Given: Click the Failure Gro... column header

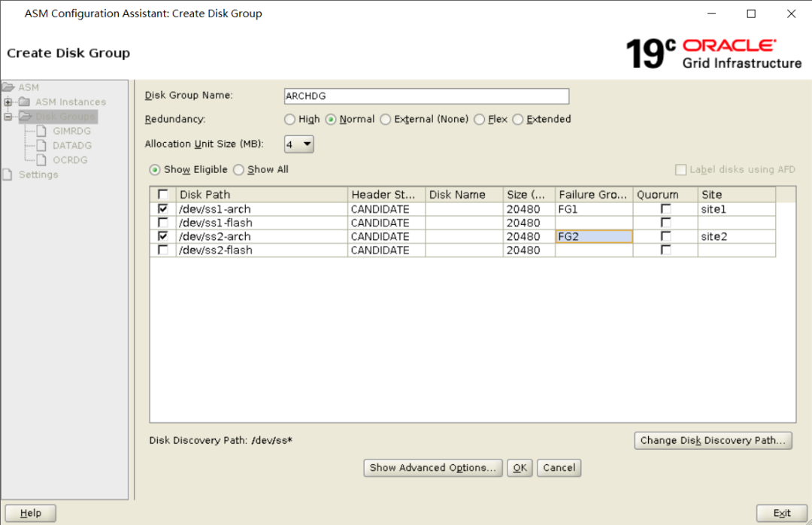Looking at the screenshot, I should click(x=593, y=194).
